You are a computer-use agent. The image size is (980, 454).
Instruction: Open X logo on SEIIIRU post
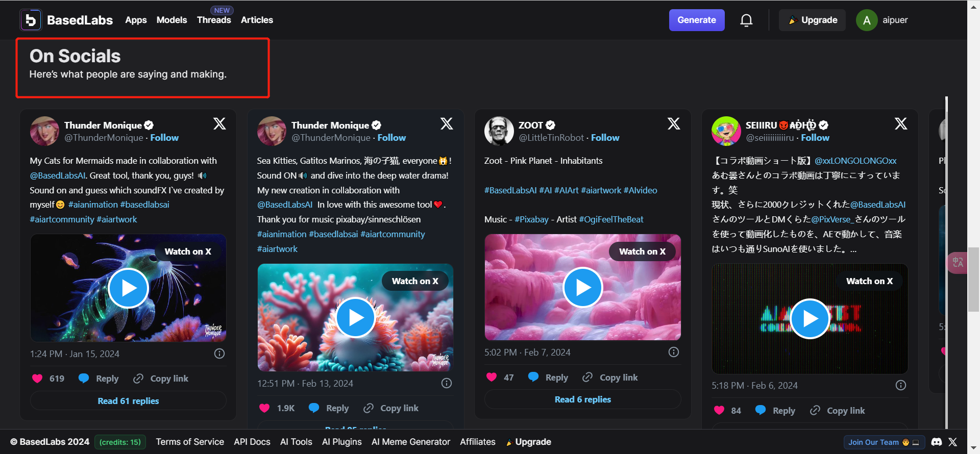[x=901, y=123]
